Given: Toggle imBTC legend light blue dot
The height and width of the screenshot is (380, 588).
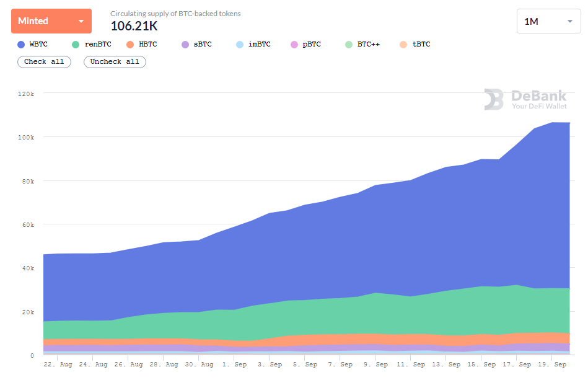Looking at the screenshot, I should point(240,45).
